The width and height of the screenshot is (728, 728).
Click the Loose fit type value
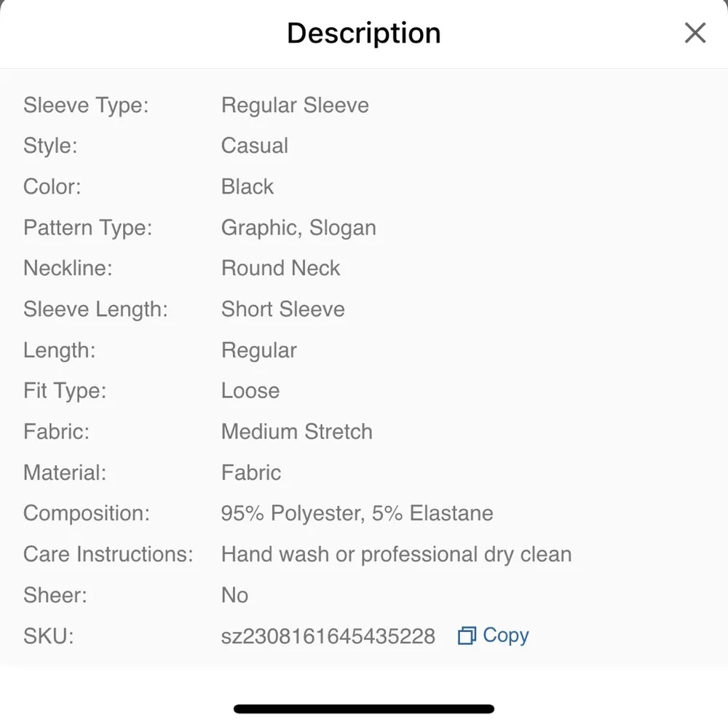coord(250,391)
